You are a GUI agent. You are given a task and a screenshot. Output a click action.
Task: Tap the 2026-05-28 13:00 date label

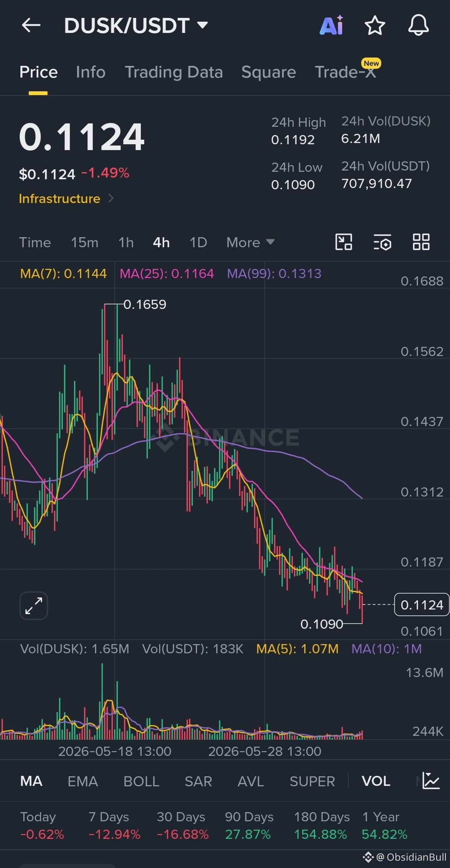265,751
